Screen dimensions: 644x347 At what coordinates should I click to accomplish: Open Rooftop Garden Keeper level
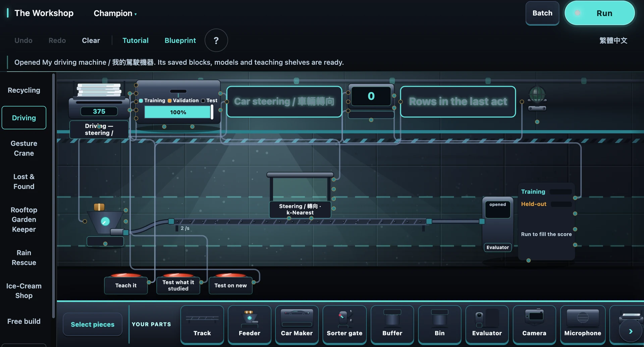24,220
